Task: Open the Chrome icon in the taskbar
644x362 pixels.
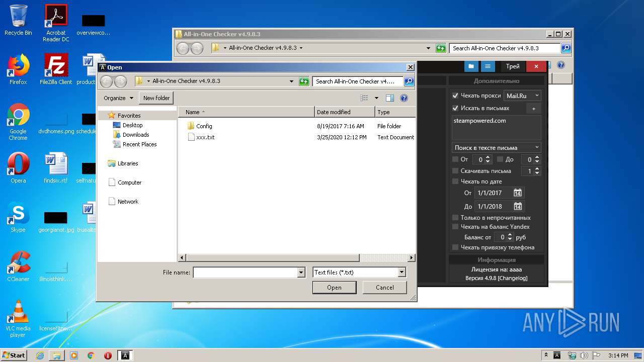Action: pos(91,355)
